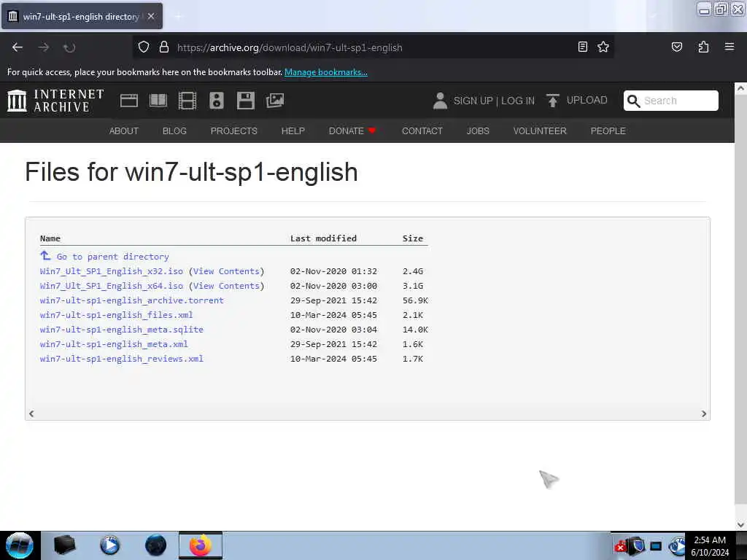The height and width of the screenshot is (560, 747).
Task: Open the VOLUNTEER menu item
Action: click(x=540, y=131)
